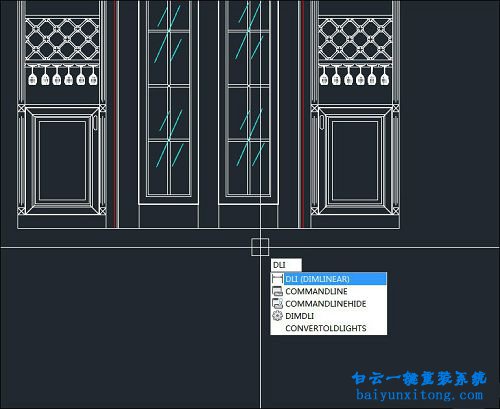Pick the right lower cabinet door panel
This screenshot has width=500, height=409.
[355, 160]
